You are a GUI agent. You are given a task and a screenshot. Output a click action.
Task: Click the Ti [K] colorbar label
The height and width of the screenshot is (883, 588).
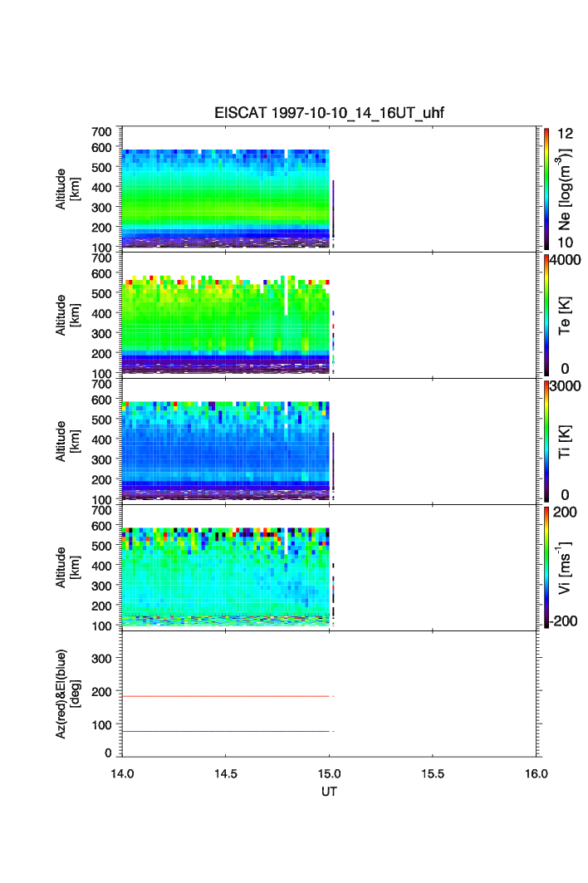tap(565, 442)
